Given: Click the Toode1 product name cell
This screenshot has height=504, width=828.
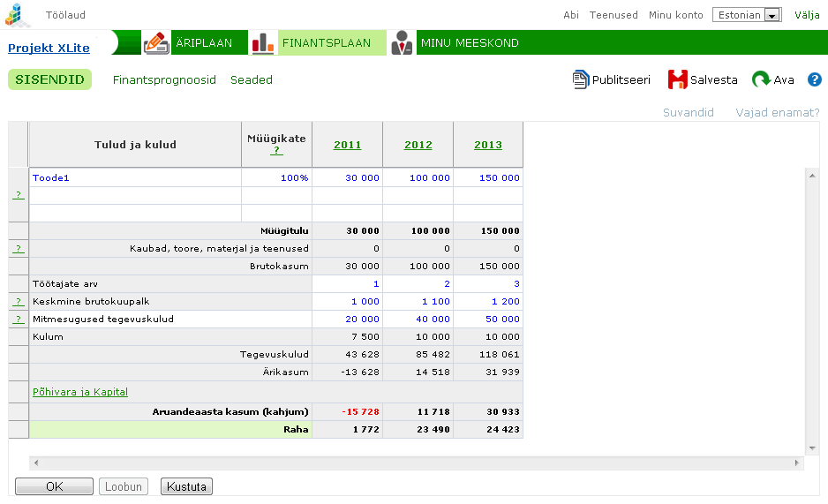Looking at the screenshot, I should (135, 177).
